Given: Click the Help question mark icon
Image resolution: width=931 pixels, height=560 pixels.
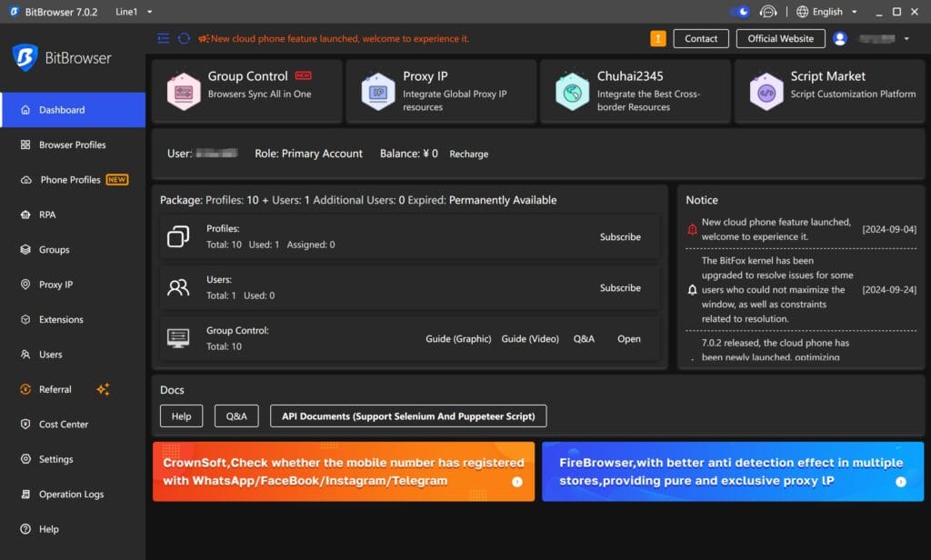Looking at the screenshot, I should pyautogui.click(x=25, y=529).
